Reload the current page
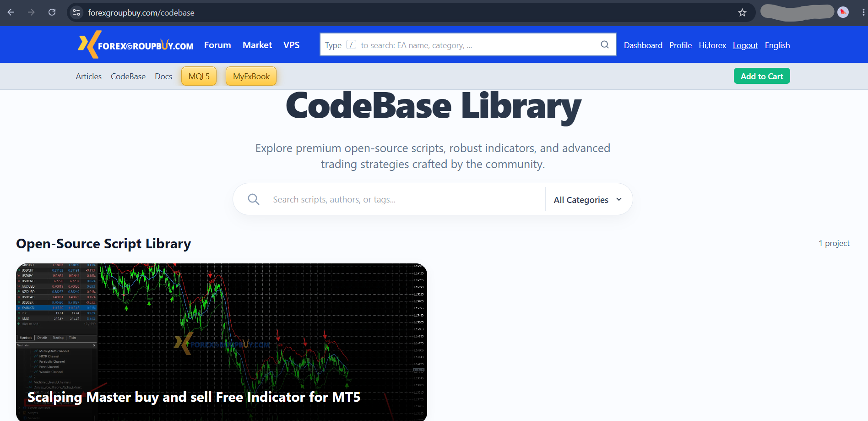 (52, 12)
